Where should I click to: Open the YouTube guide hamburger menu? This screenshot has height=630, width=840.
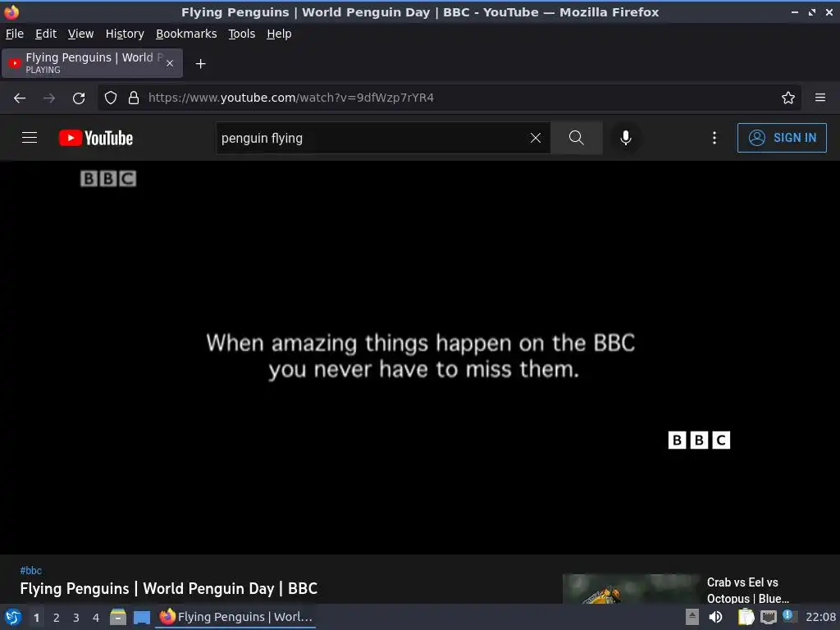point(30,138)
